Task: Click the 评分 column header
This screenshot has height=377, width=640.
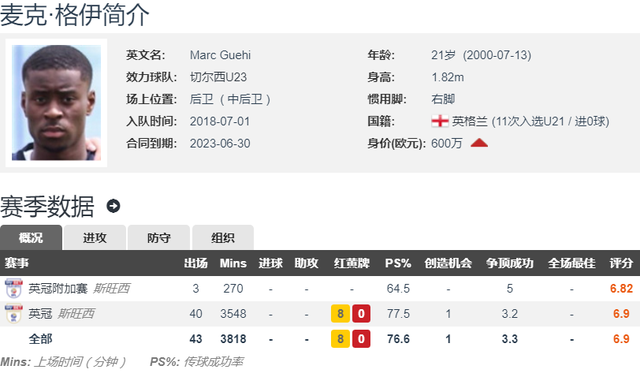Action: pyautogui.click(x=621, y=263)
